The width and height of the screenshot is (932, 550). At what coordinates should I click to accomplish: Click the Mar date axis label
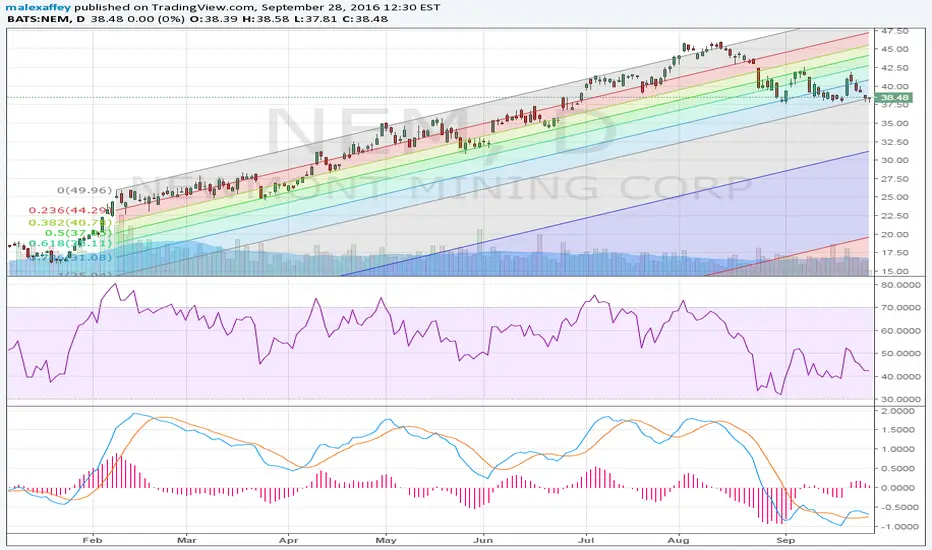coord(187,540)
